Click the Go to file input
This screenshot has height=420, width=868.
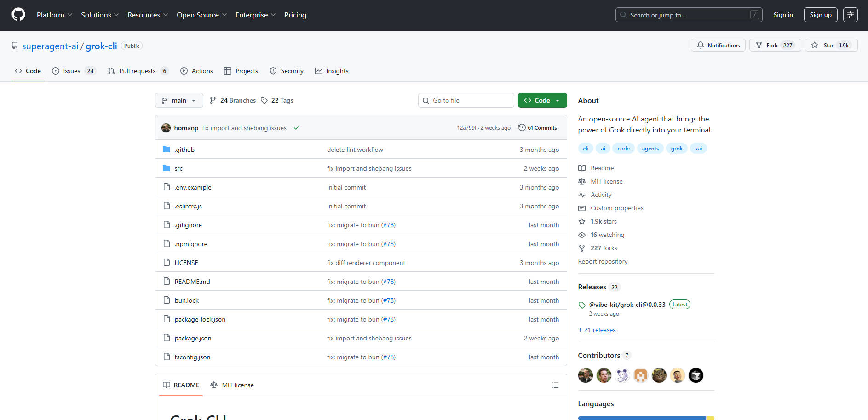click(466, 100)
